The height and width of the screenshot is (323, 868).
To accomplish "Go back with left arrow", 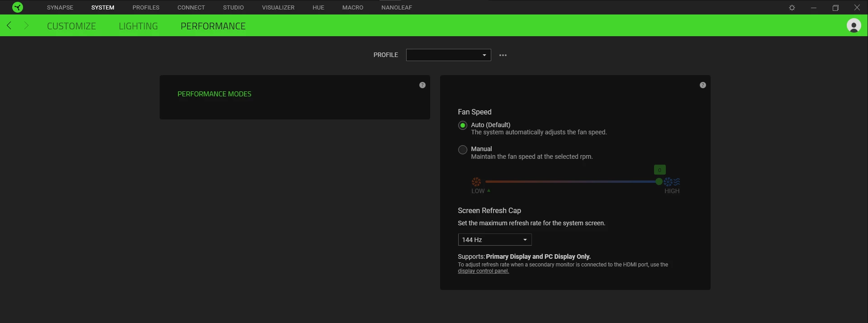I will (x=9, y=25).
